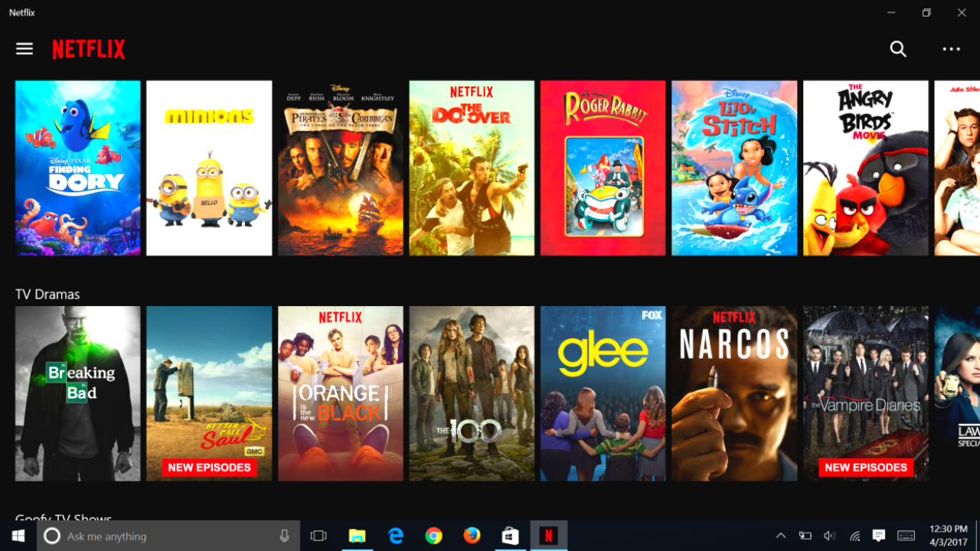The image size is (980, 551).
Task: Select The Vampire Diaries poster
Action: (x=866, y=393)
